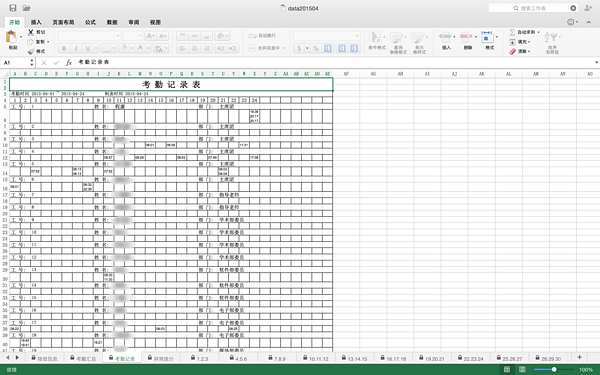Adjust the zoom slider in status bar
600x375 pixels.
click(553, 369)
